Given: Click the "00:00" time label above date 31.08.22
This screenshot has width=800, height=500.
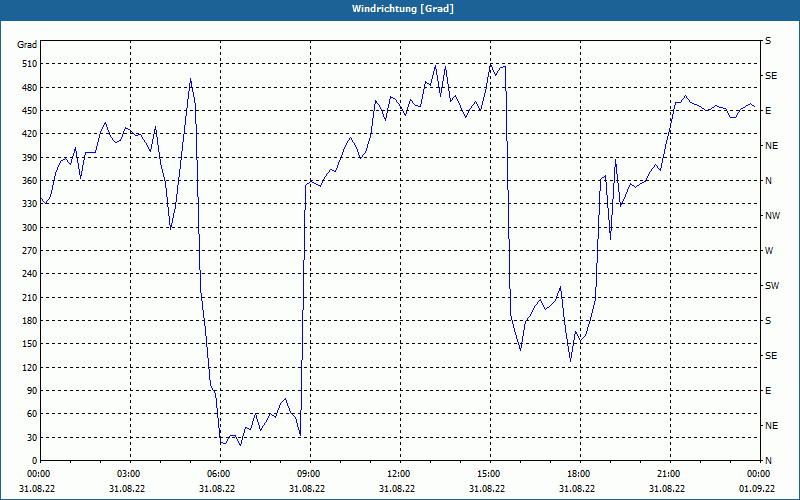Looking at the screenshot, I should coord(37,474).
